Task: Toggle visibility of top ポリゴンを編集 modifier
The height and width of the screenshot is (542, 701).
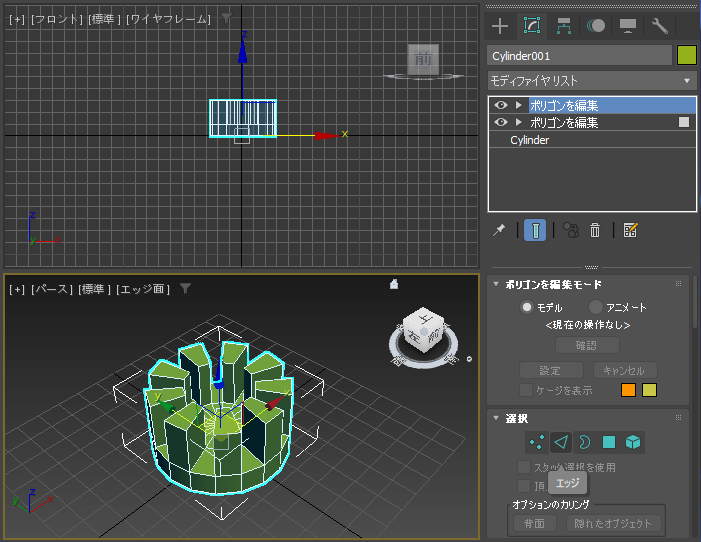Action: pos(501,105)
